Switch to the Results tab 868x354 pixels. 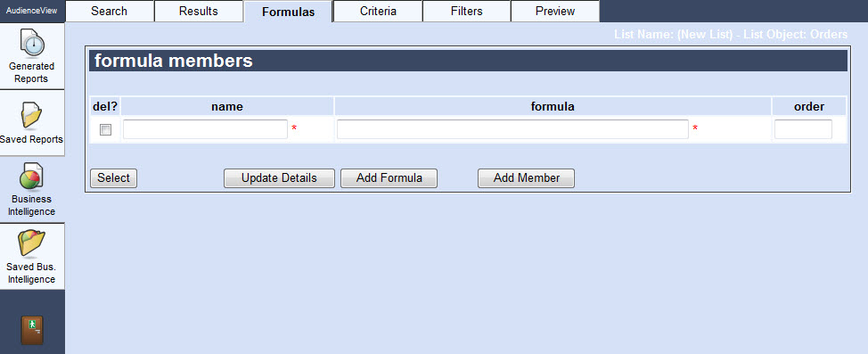(198, 11)
